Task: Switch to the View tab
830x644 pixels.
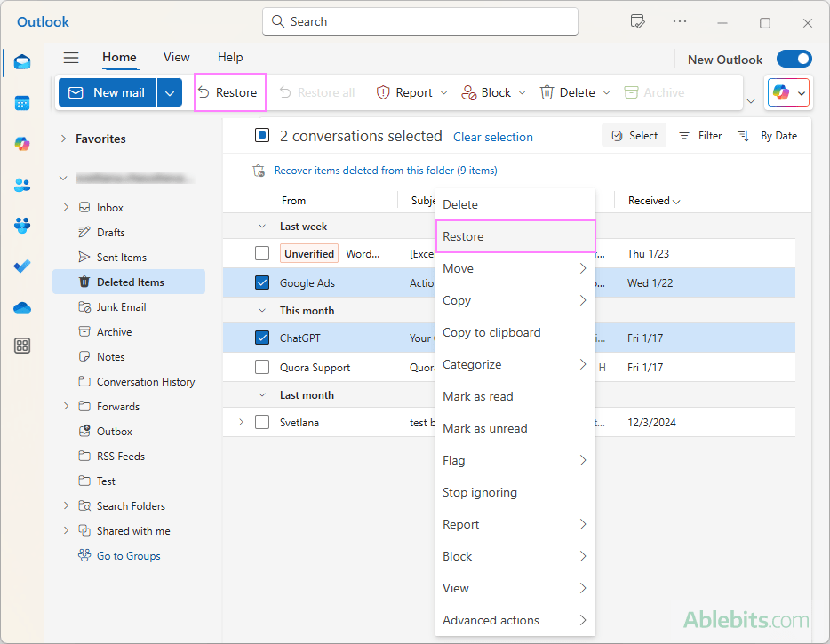Action: point(176,57)
